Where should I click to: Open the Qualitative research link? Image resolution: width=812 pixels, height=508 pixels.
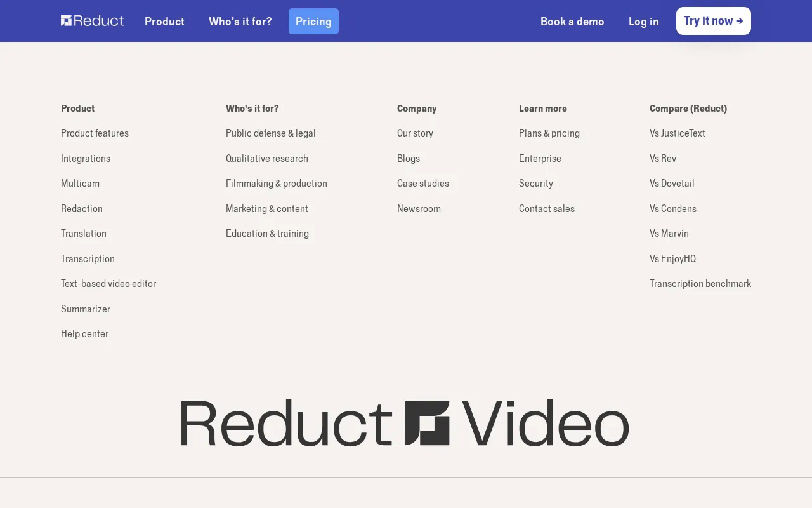tap(267, 159)
